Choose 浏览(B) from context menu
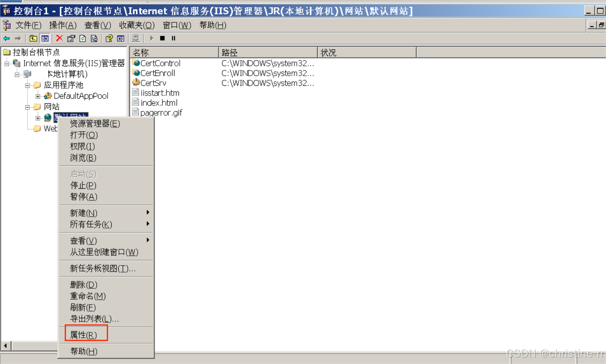 106,158
